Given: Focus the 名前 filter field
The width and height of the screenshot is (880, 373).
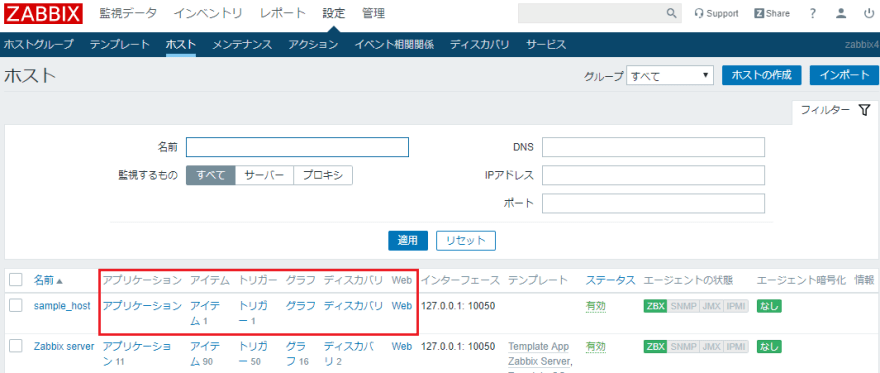Looking at the screenshot, I should click(x=297, y=147).
